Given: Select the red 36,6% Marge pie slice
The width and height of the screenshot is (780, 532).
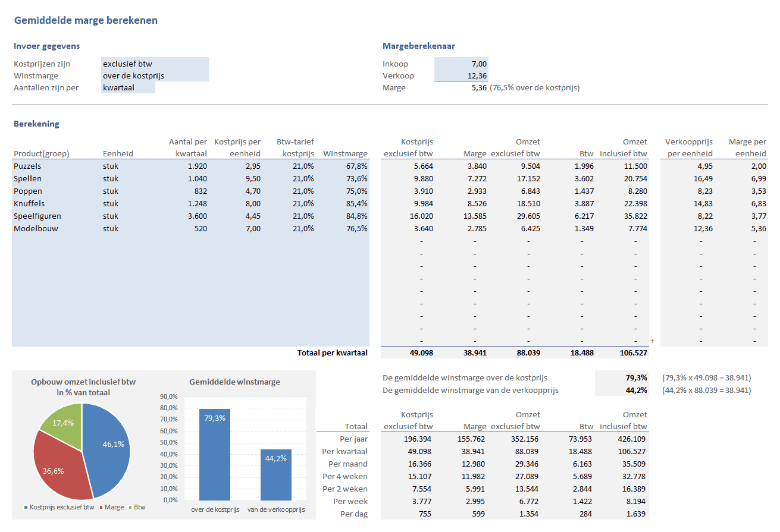Looking at the screenshot, I should pos(57,467).
